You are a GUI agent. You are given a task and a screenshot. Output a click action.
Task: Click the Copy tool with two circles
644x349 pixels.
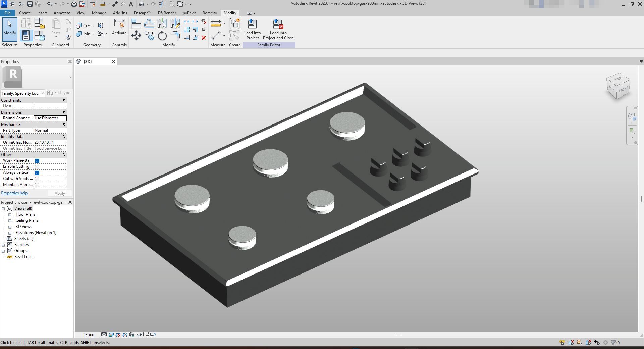(149, 35)
